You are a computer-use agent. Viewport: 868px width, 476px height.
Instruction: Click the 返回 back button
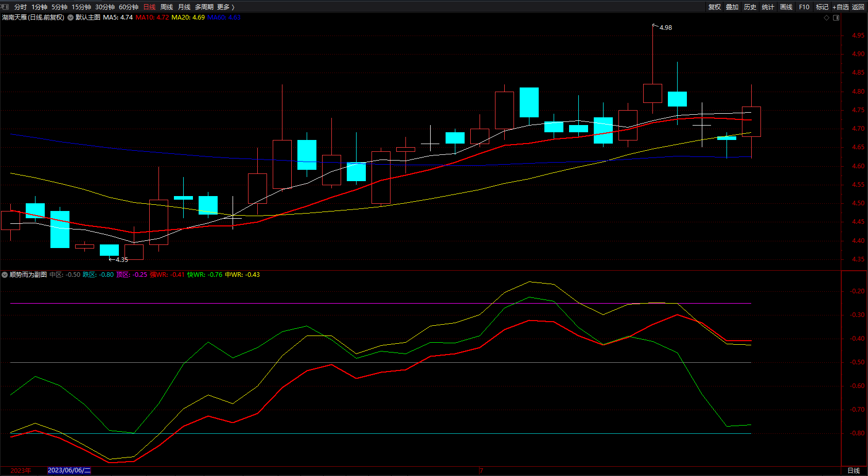[858, 7]
